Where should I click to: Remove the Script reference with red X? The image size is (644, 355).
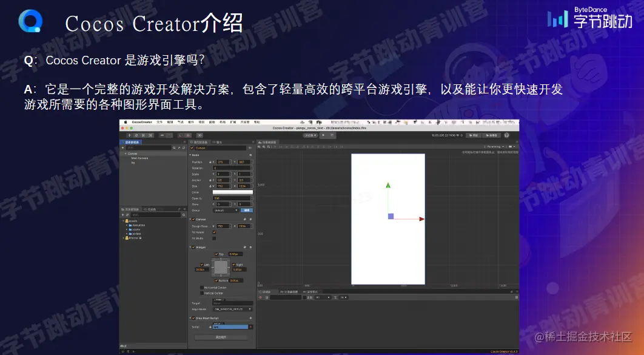tap(250, 327)
